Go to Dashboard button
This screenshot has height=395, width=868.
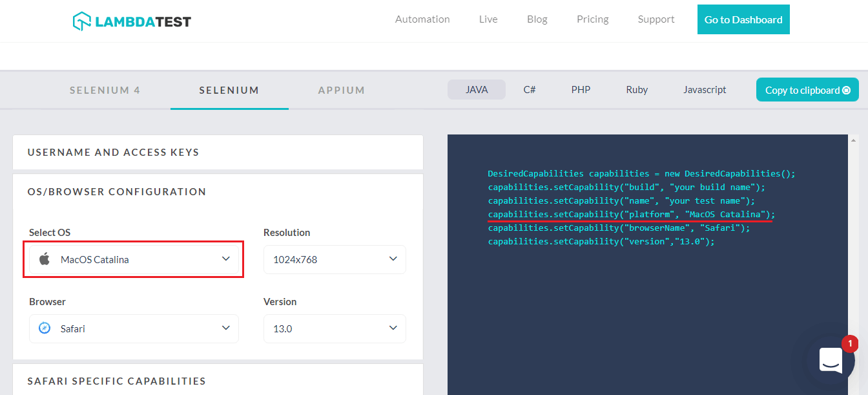[743, 19]
